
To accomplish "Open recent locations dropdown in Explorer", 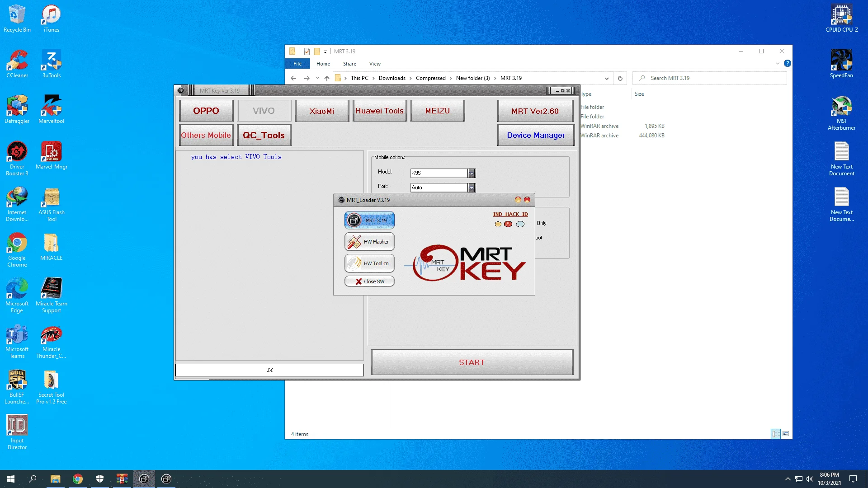I will tap(317, 78).
